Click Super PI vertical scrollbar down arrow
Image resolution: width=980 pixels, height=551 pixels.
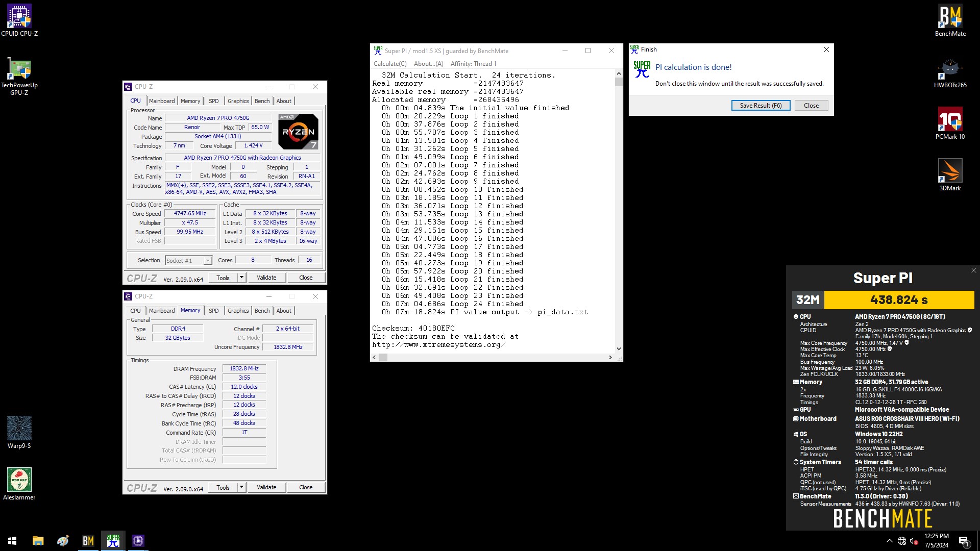tap(619, 349)
